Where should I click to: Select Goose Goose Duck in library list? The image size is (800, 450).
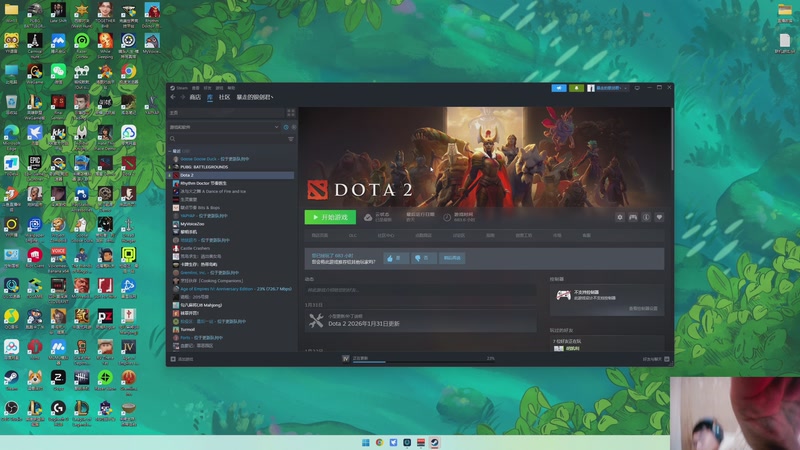[x=232, y=159]
